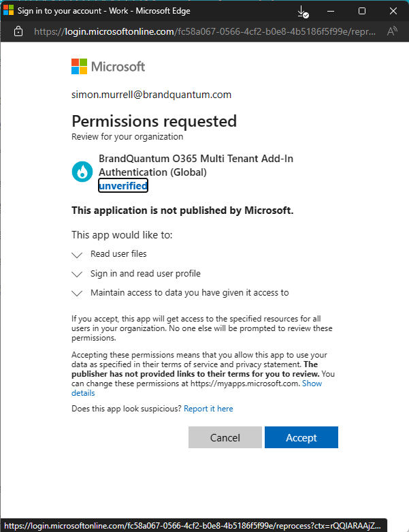
Task: Open the window menu via title bar logo
Action: tap(8, 10)
